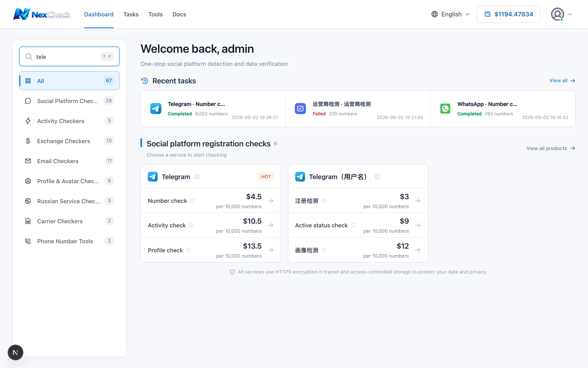588x368 pixels.
Task: Click the NexCheck logo
Action: coord(42,14)
